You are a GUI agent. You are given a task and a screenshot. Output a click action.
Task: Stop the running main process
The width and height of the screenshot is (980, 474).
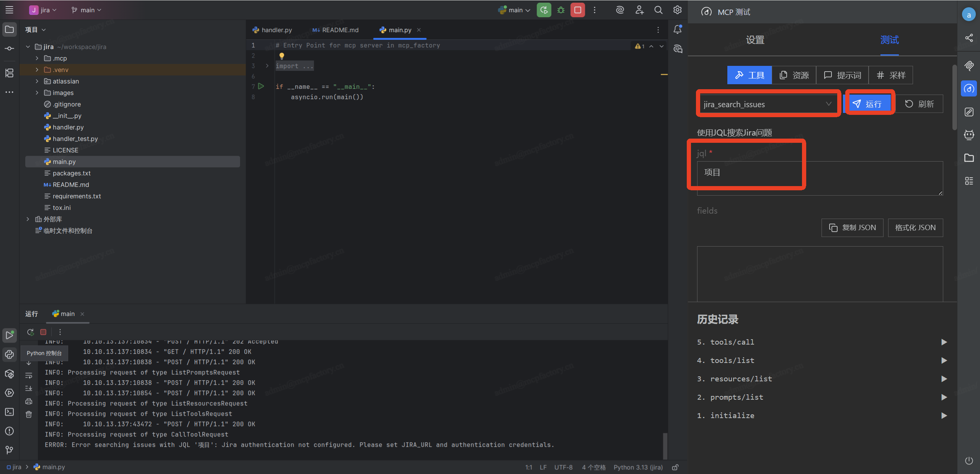(x=578, y=10)
